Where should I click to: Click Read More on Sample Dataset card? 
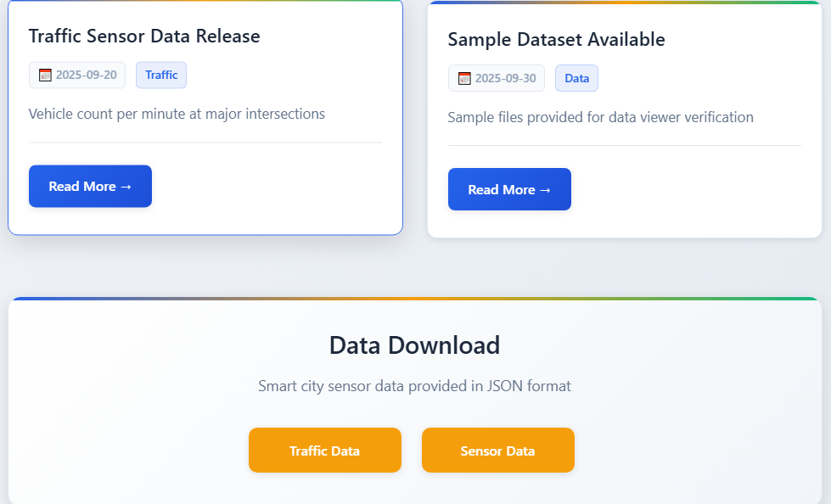(x=509, y=189)
